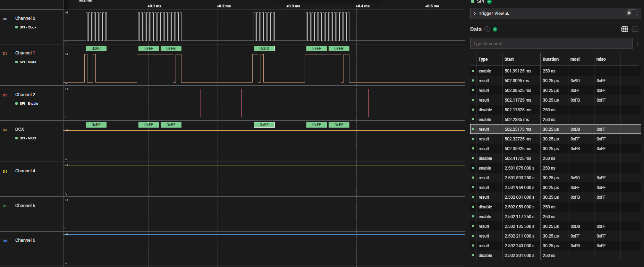Select the disable row starting at 502.17525 ms
The width and height of the screenshot is (644, 267).
[556, 110]
